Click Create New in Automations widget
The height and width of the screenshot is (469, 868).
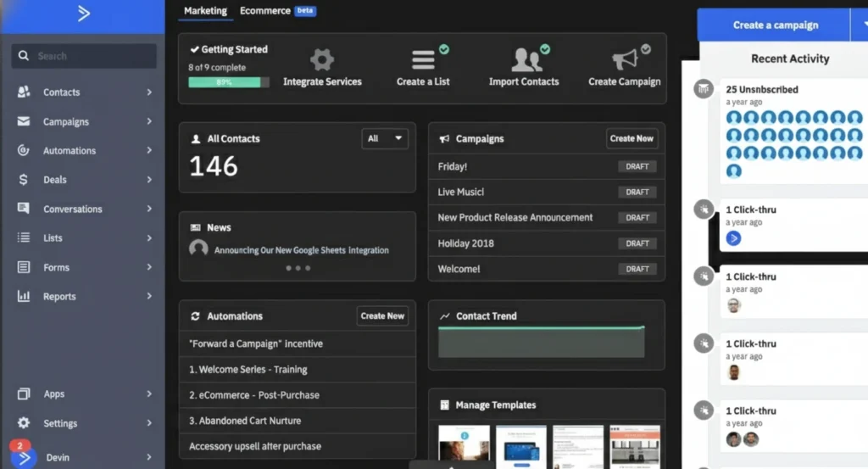click(x=382, y=315)
